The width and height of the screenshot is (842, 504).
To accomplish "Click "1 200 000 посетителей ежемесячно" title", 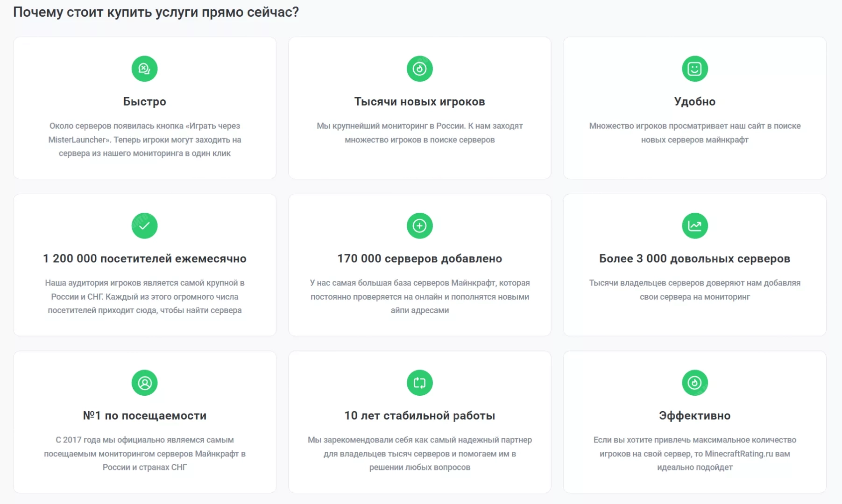I will [144, 259].
